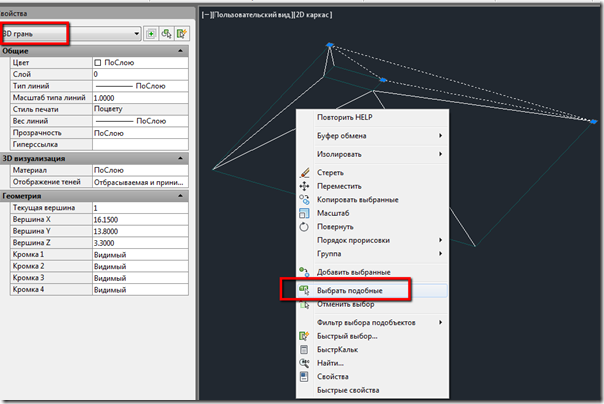Screen dimensions: 604x404
Task: Click the Гиперссылка empty field
Action: (140, 144)
